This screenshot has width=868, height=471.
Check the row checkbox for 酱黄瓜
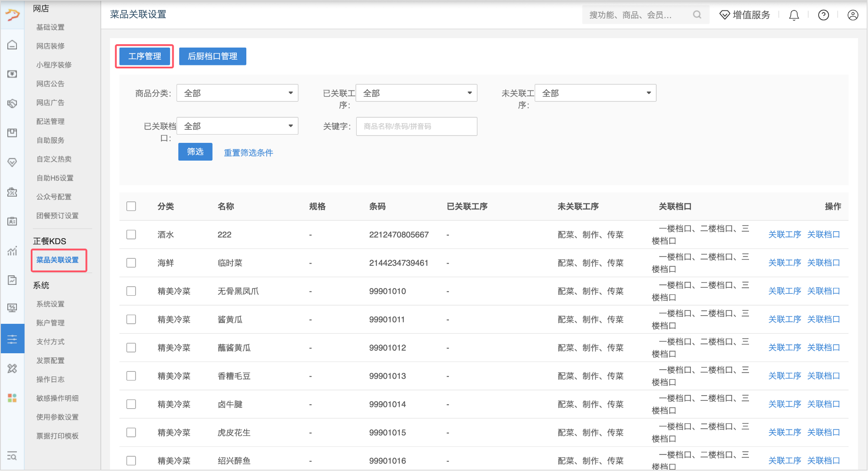coord(131,319)
